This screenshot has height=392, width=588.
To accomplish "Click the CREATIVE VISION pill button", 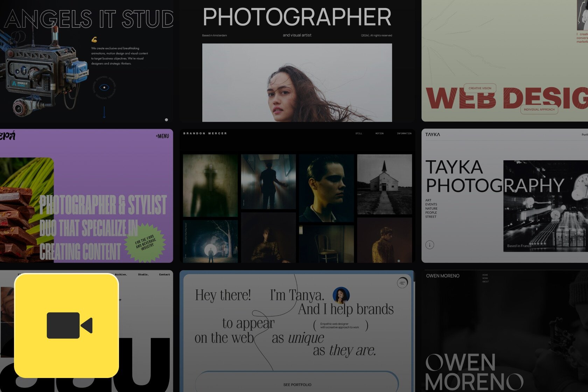I will pos(480,88).
